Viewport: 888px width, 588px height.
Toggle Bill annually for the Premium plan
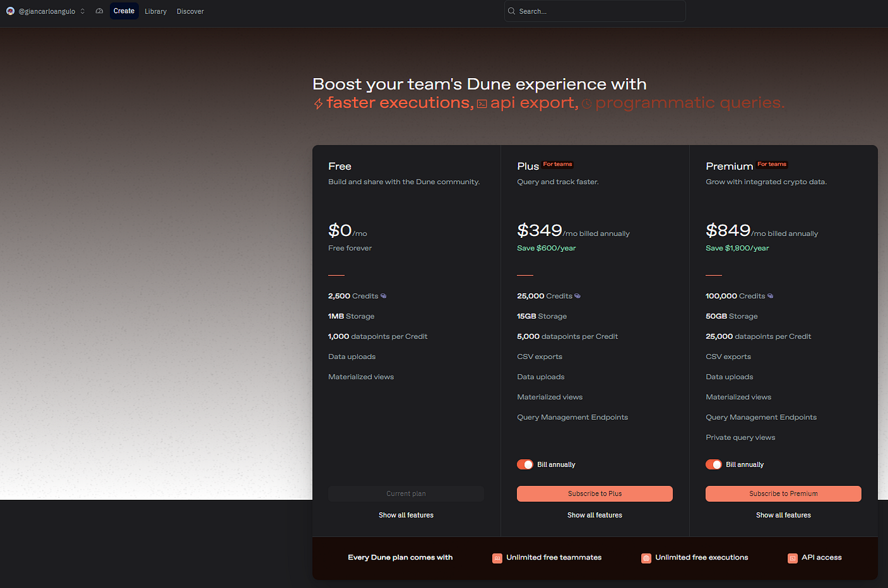click(x=714, y=464)
